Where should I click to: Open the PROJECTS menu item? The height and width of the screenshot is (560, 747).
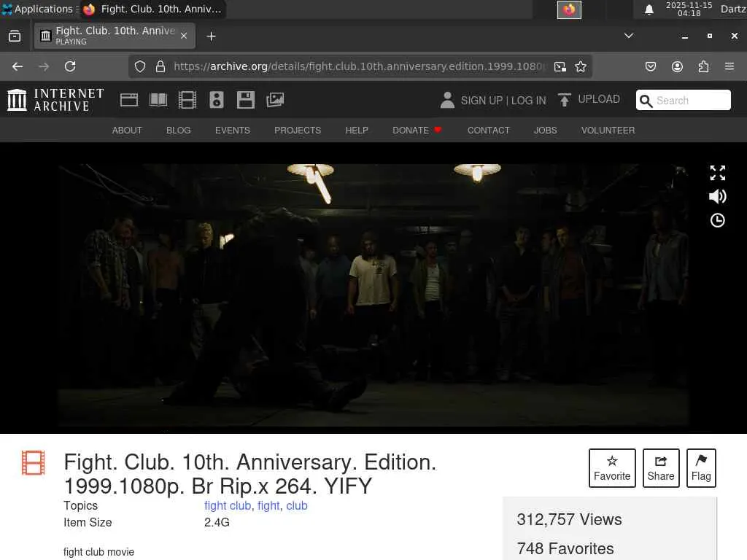[x=298, y=130]
